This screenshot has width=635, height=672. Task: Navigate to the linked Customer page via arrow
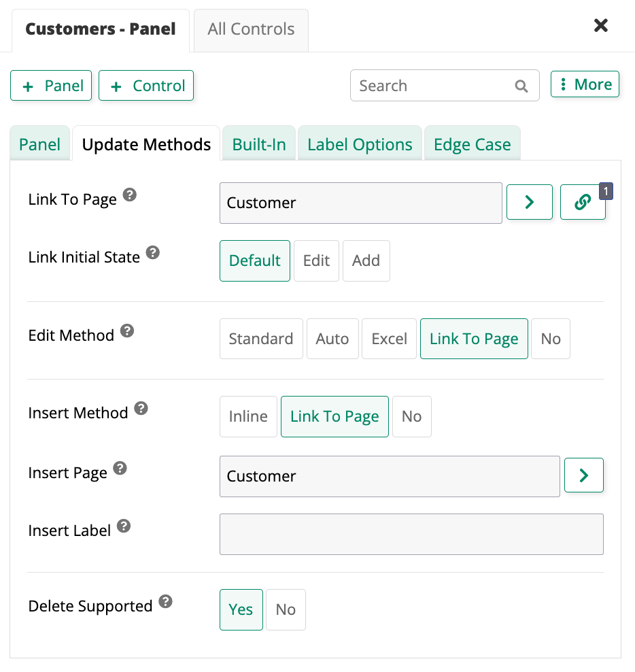click(x=530, y=202)
